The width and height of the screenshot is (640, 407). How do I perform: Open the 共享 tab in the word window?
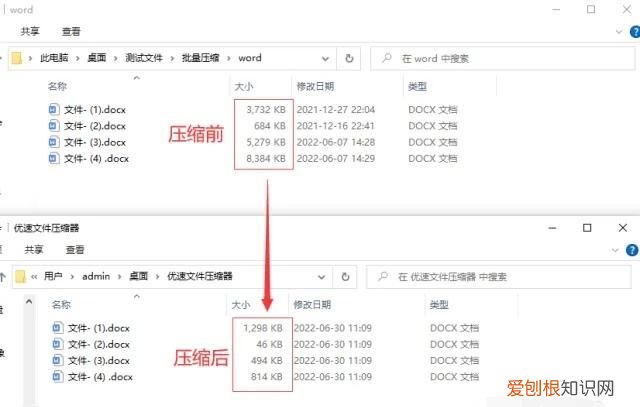pyautogui.click(x=30, y=31)
